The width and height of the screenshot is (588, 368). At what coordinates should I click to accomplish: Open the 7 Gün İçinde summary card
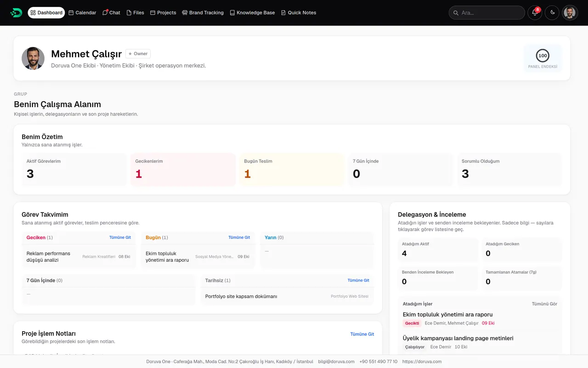(401, 169)
